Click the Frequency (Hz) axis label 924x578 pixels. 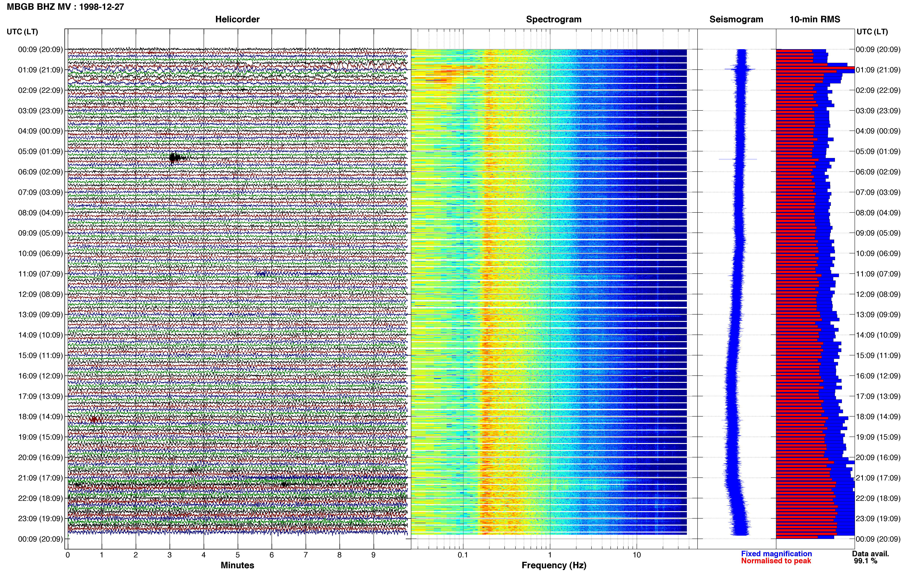554,565
